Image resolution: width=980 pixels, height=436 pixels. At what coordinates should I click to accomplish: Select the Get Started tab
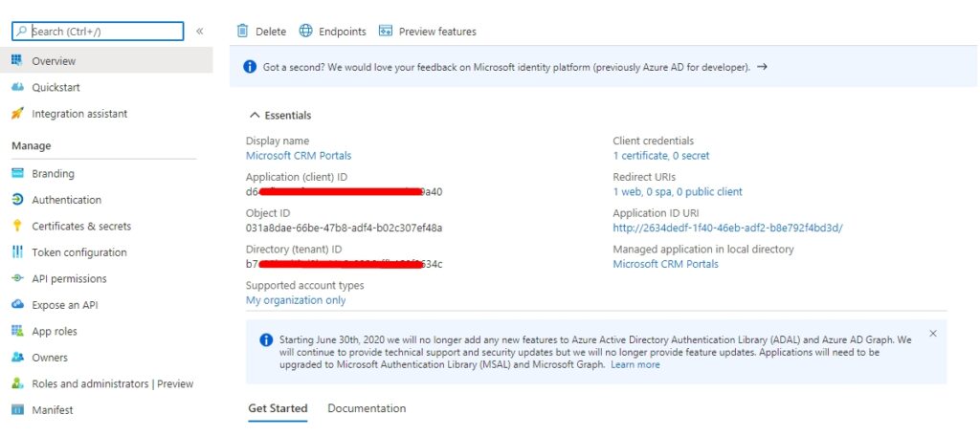[x=278, y=408]
